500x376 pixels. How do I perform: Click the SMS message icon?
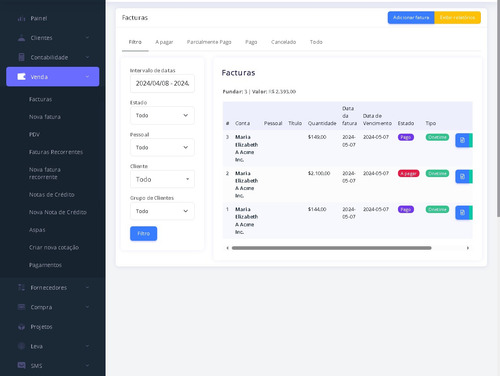(x=21, y=365)
